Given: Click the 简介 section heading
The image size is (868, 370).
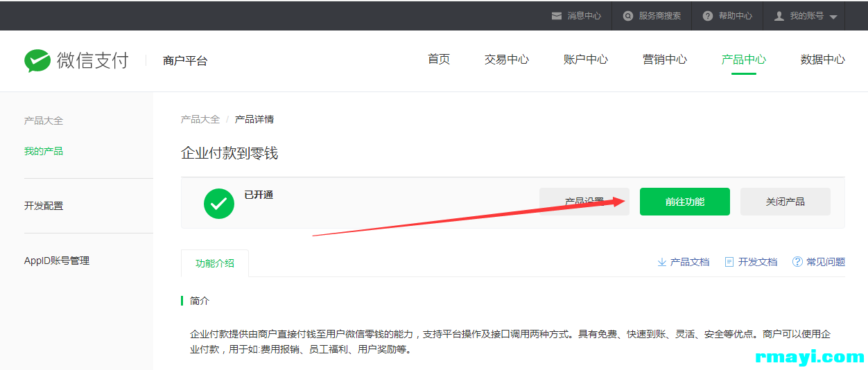Looking at the screenshot, I should click(200, 301).
